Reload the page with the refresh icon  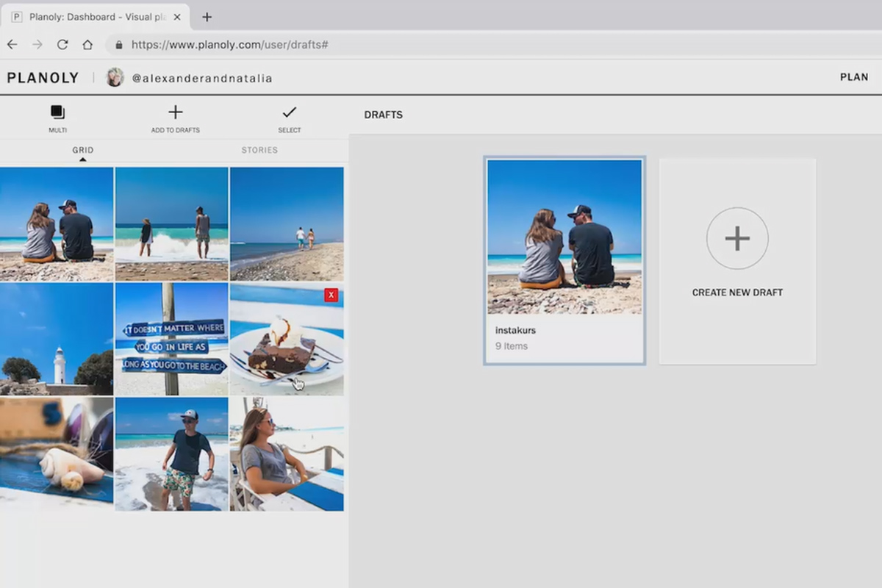62,45
